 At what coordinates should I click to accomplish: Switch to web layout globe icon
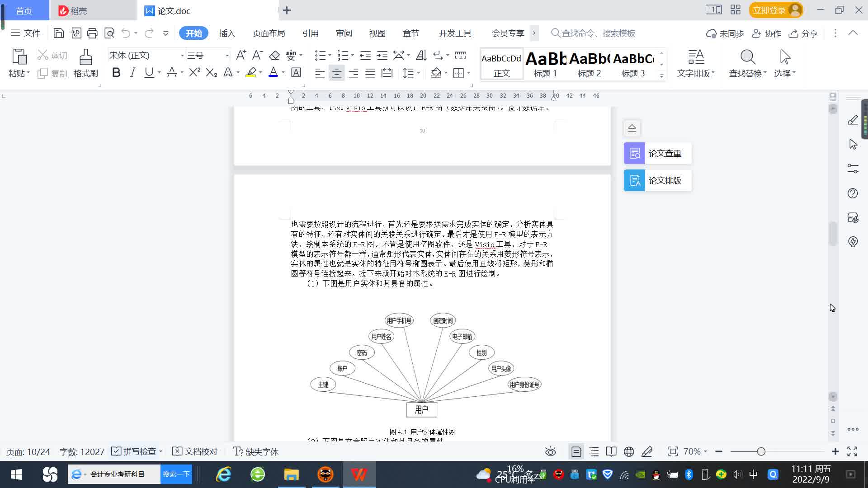pyautogui.click(x=629, y=451)
